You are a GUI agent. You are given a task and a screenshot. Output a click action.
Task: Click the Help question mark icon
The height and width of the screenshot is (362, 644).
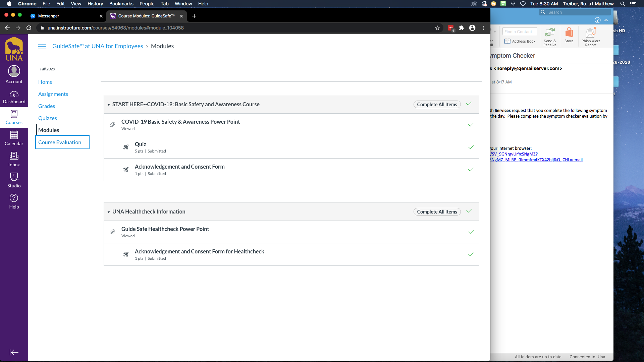coord(14,198)
